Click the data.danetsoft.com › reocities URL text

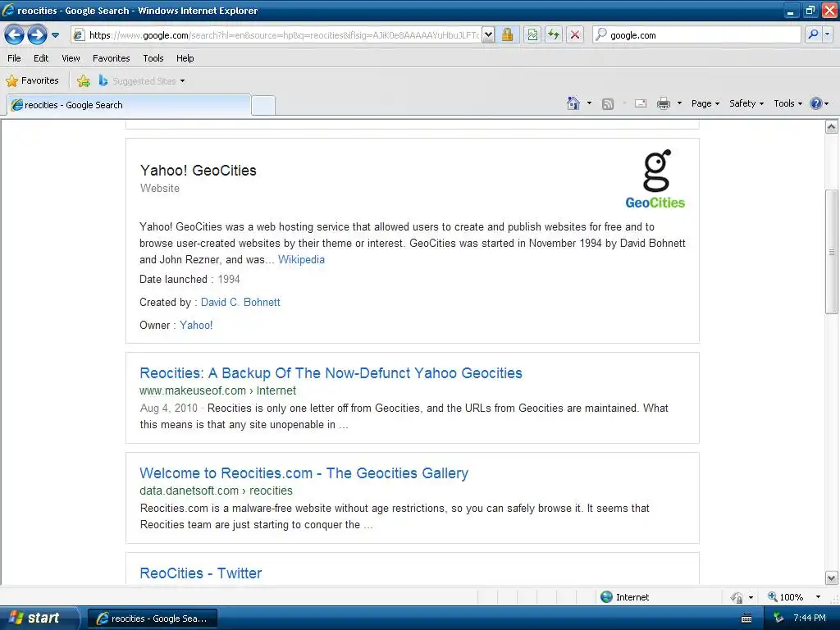[x=216, y=491]
